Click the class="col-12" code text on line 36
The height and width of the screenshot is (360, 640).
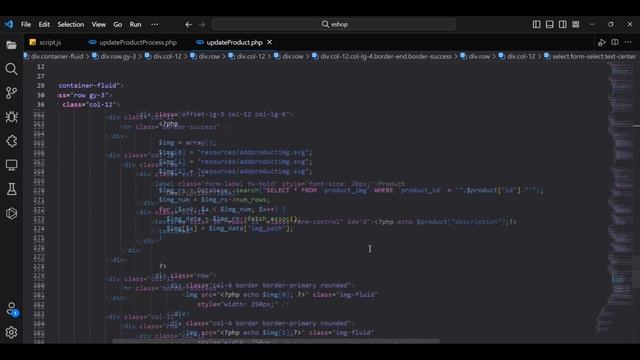90,104
